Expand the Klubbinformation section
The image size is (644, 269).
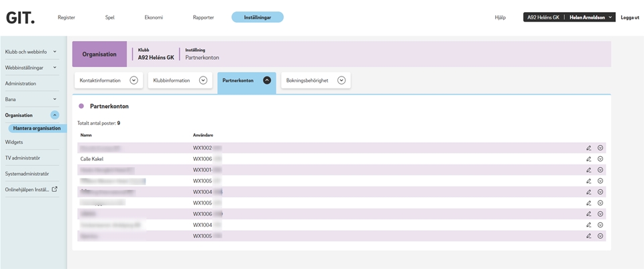pyautogui.click(x=203, y=80)
